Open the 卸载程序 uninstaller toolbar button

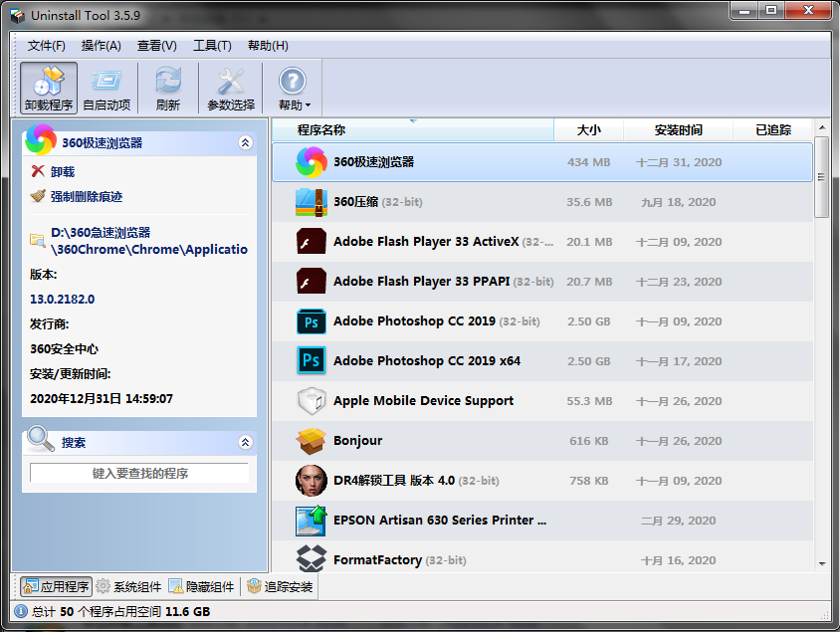click(x=49, y=88)
